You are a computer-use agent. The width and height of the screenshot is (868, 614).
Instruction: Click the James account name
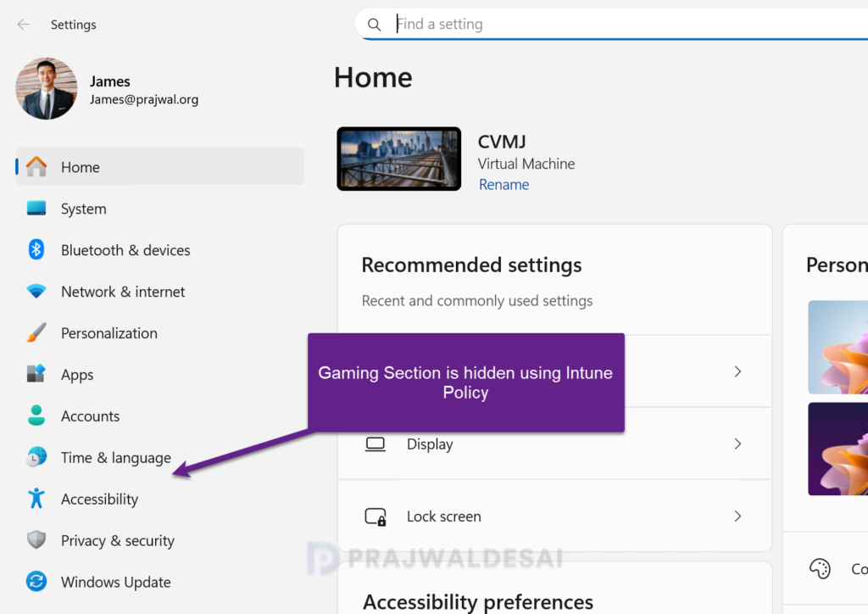click(x=110, y=81)
